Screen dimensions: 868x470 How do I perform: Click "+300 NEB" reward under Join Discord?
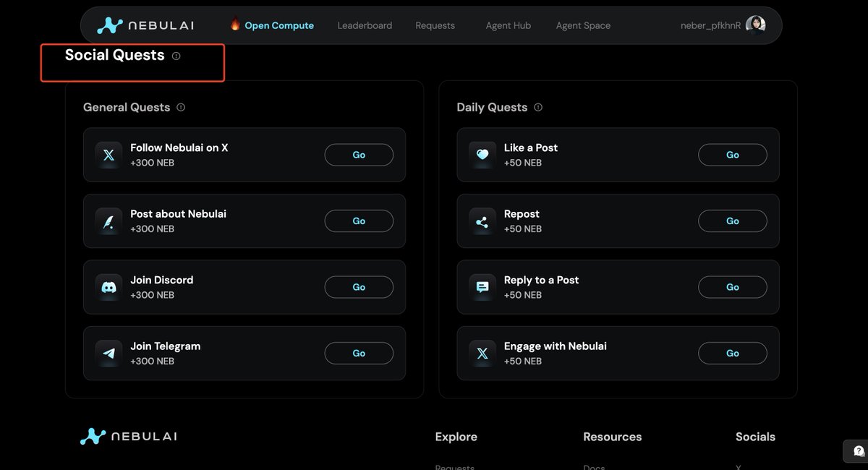point(152,295)
